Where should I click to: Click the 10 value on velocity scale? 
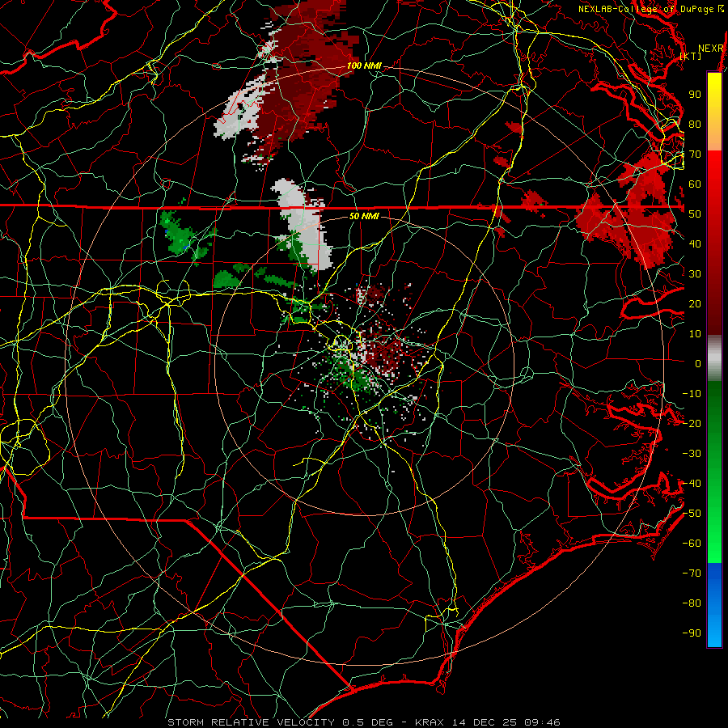695,334
